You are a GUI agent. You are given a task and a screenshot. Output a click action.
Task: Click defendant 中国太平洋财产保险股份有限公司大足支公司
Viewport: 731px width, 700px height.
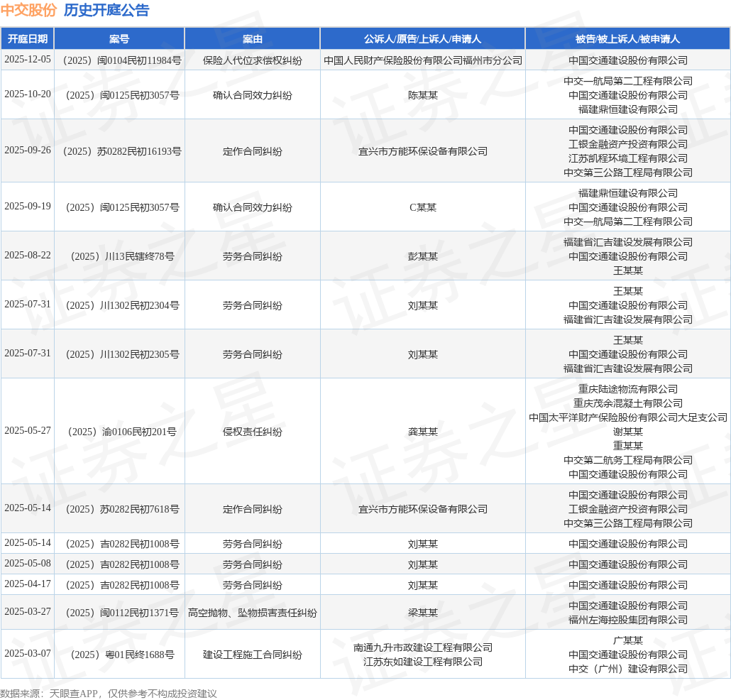(628, 417)
